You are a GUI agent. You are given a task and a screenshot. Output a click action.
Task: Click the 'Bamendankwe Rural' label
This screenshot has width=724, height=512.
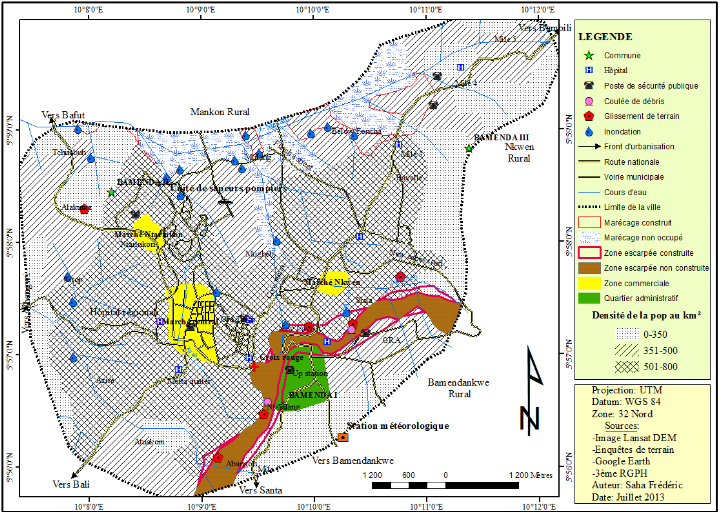click(x=459, y=388)
